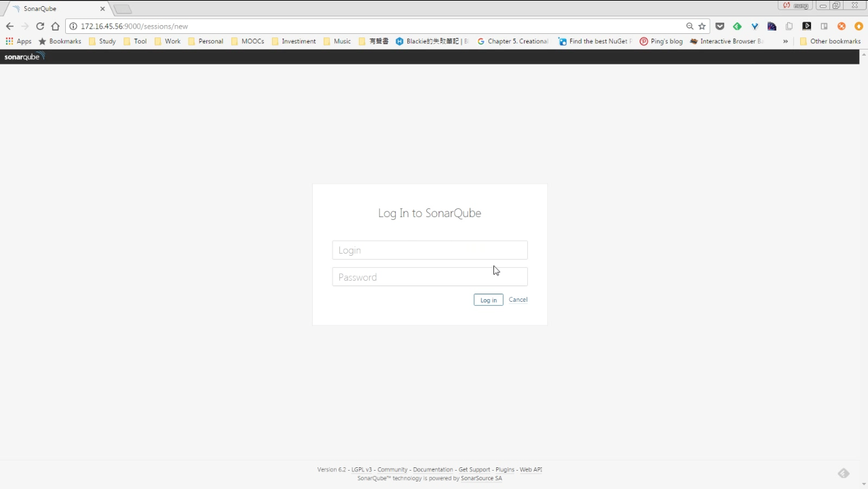Open a new tab with the blank tab button
This screenshot has width=868, height=489.
(x=123, y=9)
